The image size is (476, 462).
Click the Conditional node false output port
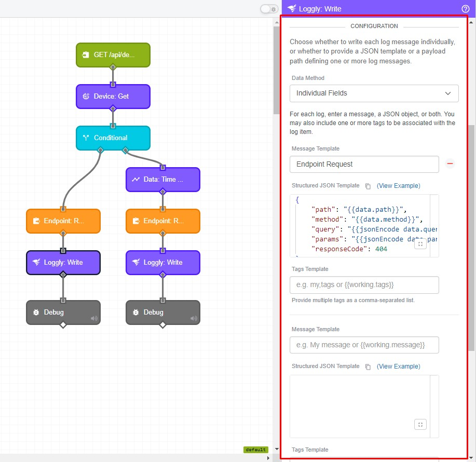pos(101,150)
